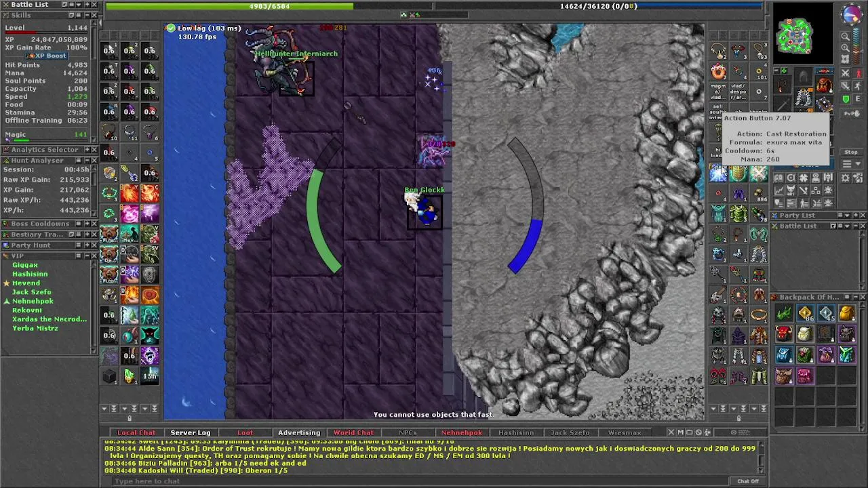Open the options gear icon
This screenshot has width=868, height=488.
click(x=846, y=178)
